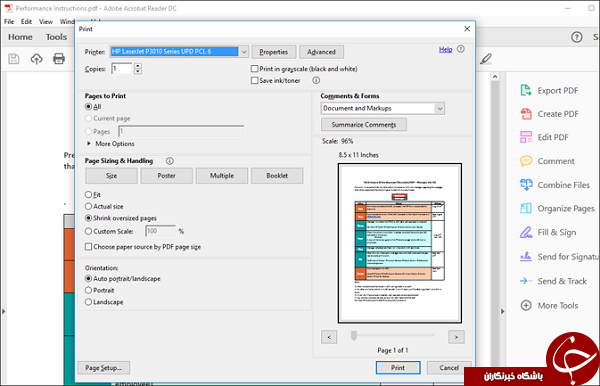Check Choose paper source by PDF page size
Screen dimensions: 600x386
click(x=88, y=247)
